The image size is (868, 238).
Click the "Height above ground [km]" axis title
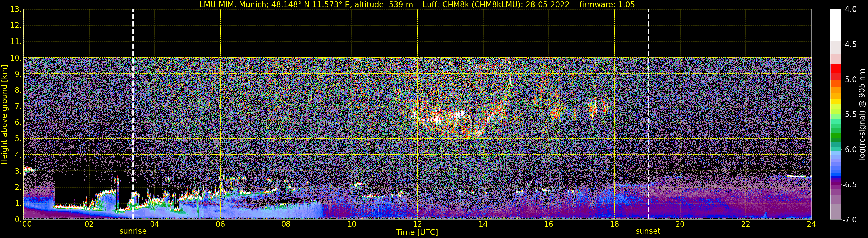click(4, 115)
